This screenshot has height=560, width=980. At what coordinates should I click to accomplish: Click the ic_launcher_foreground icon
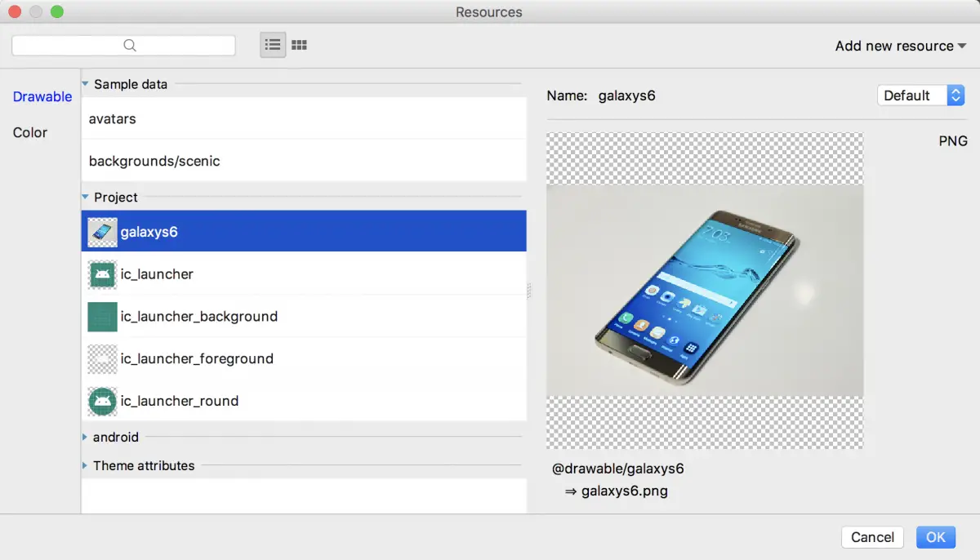click(102, 359)
